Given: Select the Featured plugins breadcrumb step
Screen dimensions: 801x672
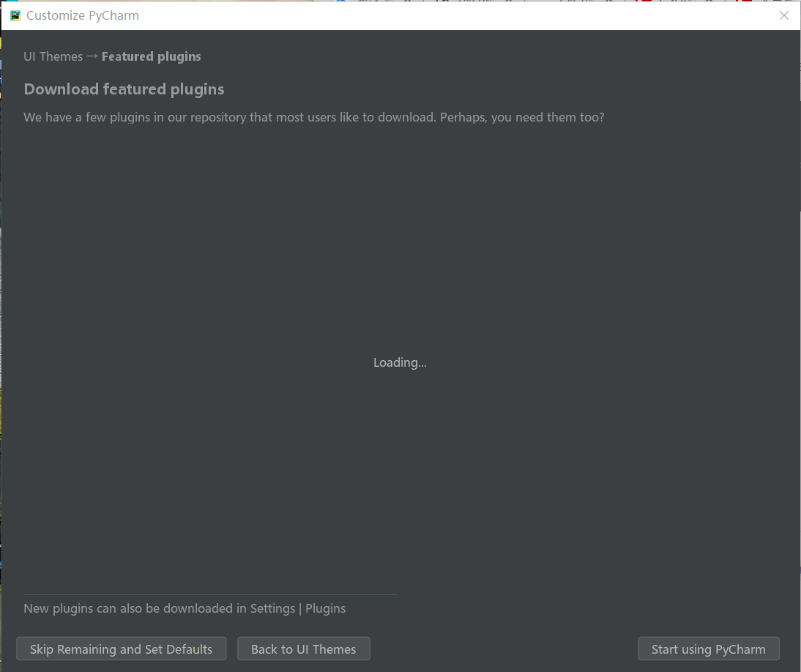Looking at the screenshot, I should (152, 56).
